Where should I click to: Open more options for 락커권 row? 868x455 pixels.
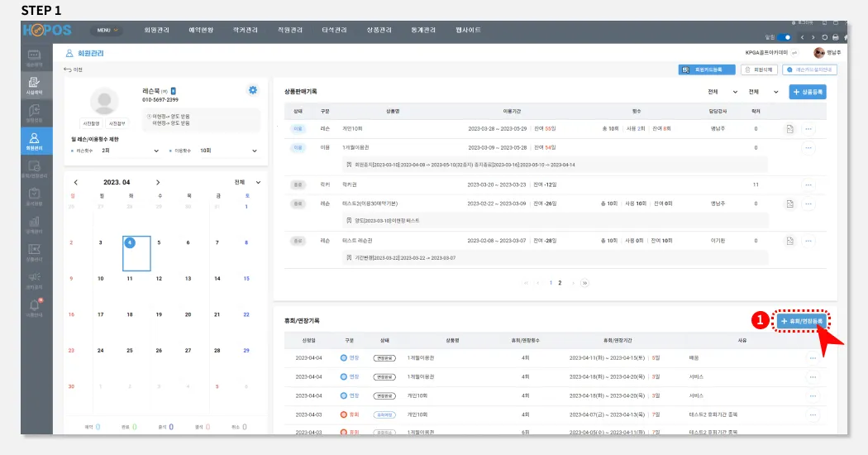[x=808, y=184]
